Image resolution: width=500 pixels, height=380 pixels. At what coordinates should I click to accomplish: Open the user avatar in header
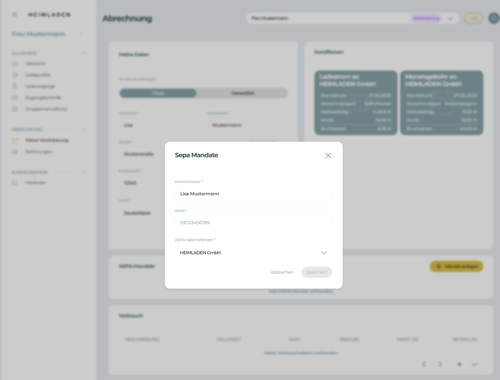494,18
